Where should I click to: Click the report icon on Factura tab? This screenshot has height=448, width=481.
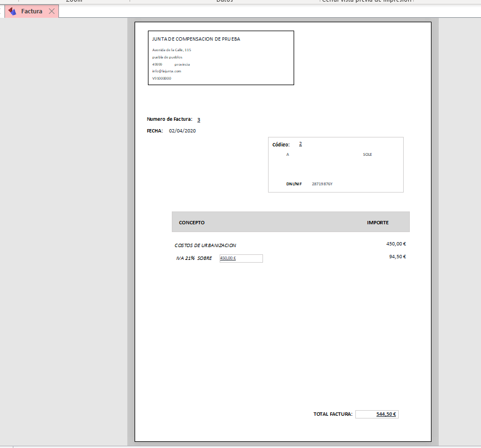click(x=12, y=11)
